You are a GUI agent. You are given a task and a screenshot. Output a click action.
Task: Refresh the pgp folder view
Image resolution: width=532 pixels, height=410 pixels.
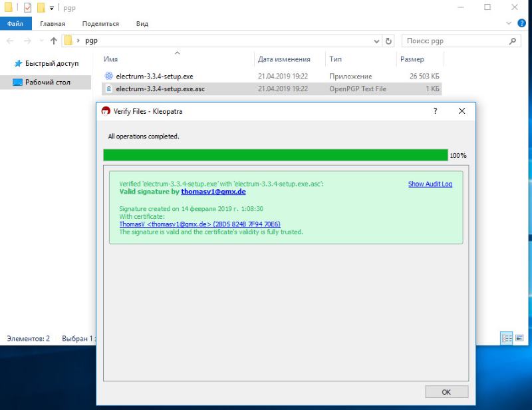tap(388, 41)
